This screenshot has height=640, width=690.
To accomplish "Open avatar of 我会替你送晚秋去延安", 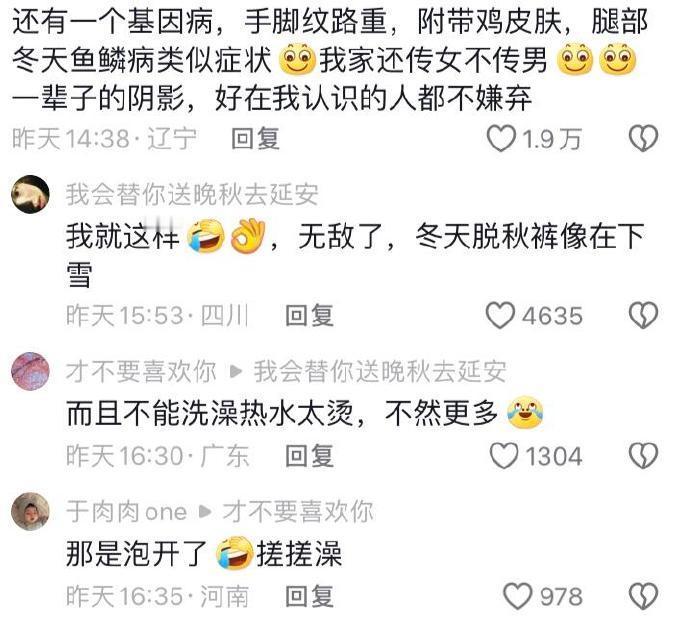I will [x=30, y=194].
